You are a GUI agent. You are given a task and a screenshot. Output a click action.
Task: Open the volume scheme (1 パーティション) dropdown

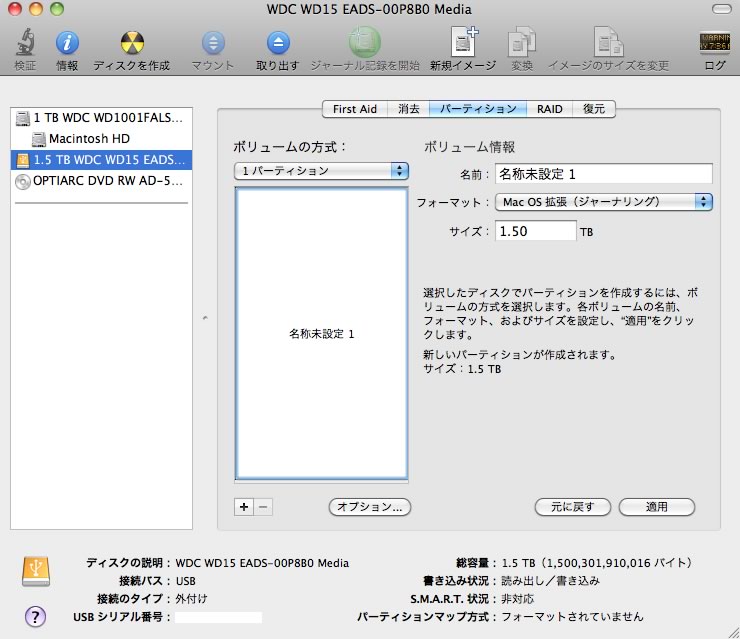pos(321,171)
